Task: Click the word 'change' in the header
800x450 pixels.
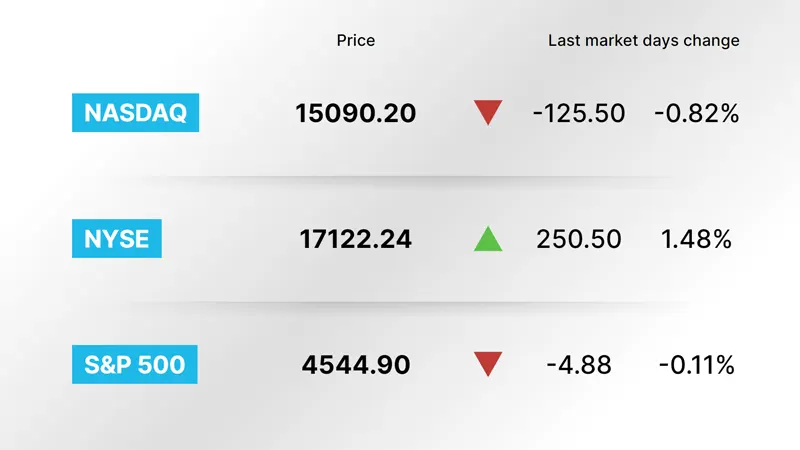Action: 711,41
